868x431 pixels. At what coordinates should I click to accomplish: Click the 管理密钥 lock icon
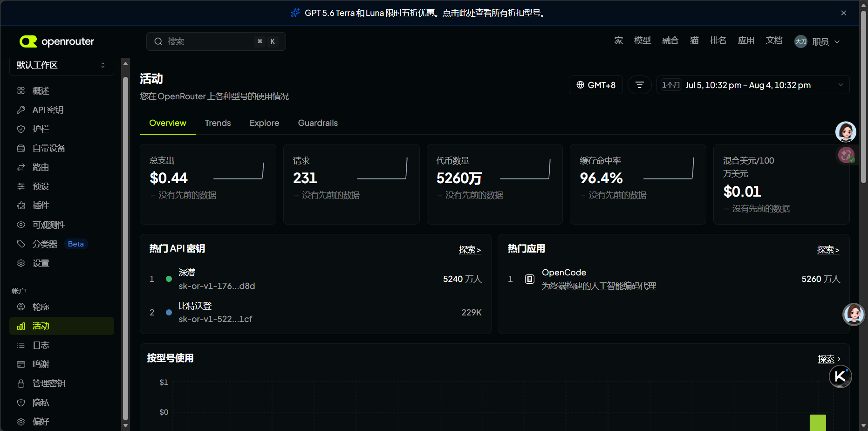pos(21,383)
